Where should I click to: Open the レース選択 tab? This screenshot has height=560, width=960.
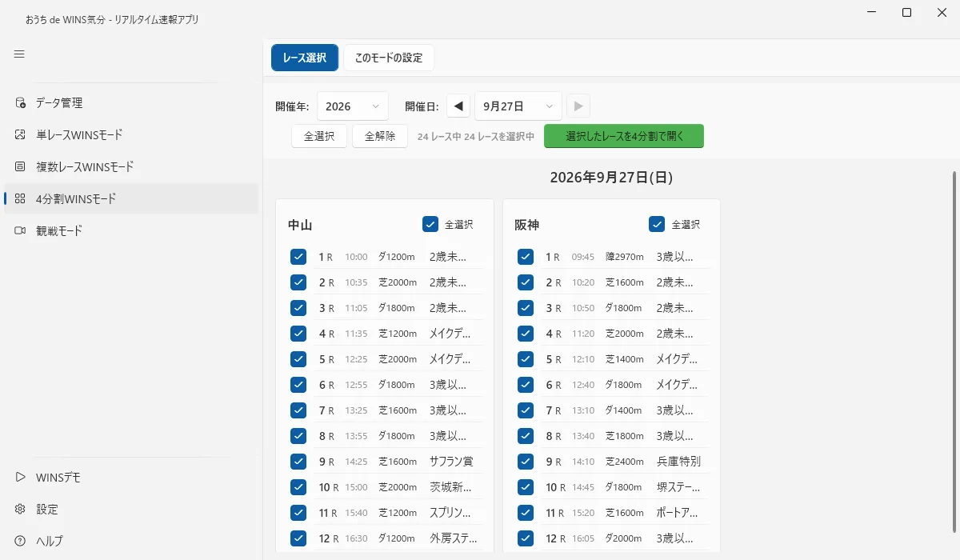tap(305, 58)
